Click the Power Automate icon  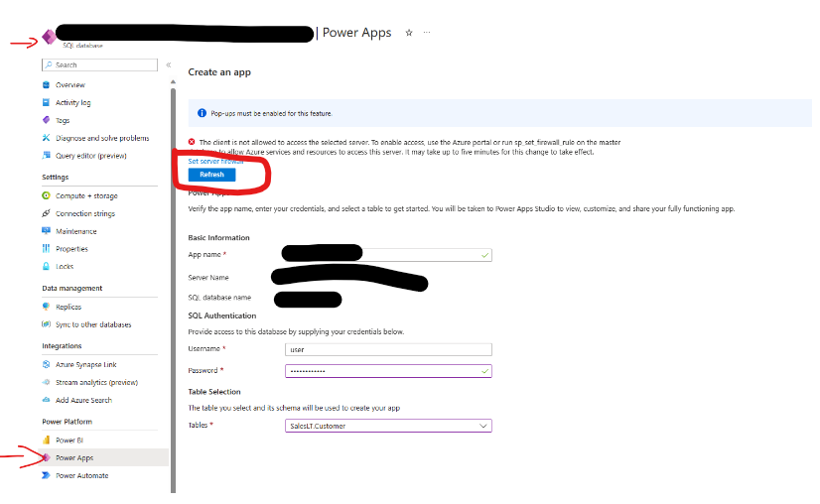coord(46,475)
